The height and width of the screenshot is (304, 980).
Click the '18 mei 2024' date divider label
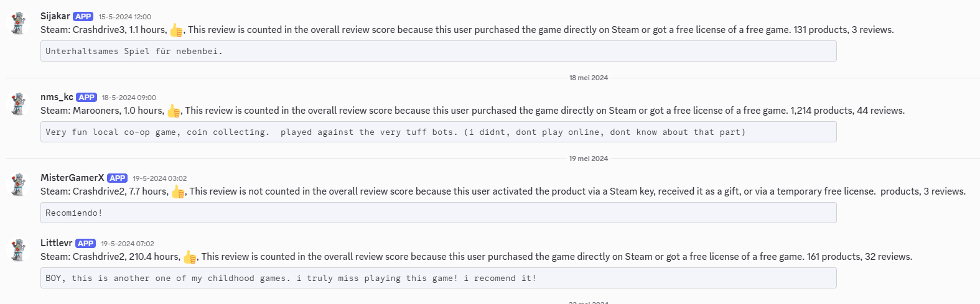coord(588,78)
